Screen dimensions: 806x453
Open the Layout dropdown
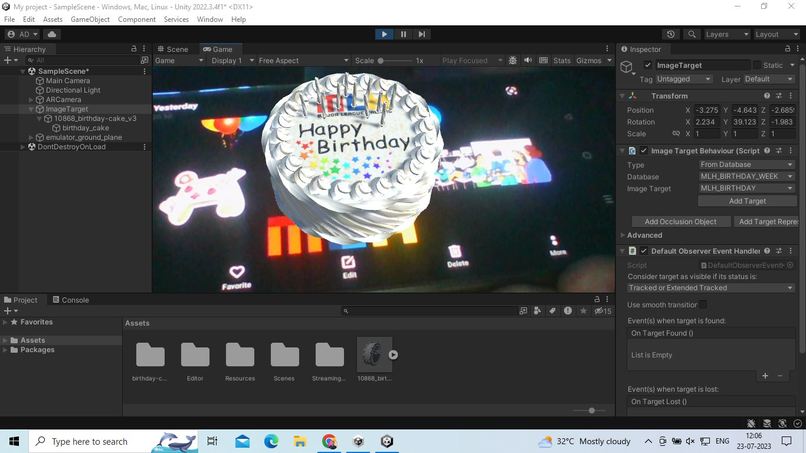click(777, 34)
